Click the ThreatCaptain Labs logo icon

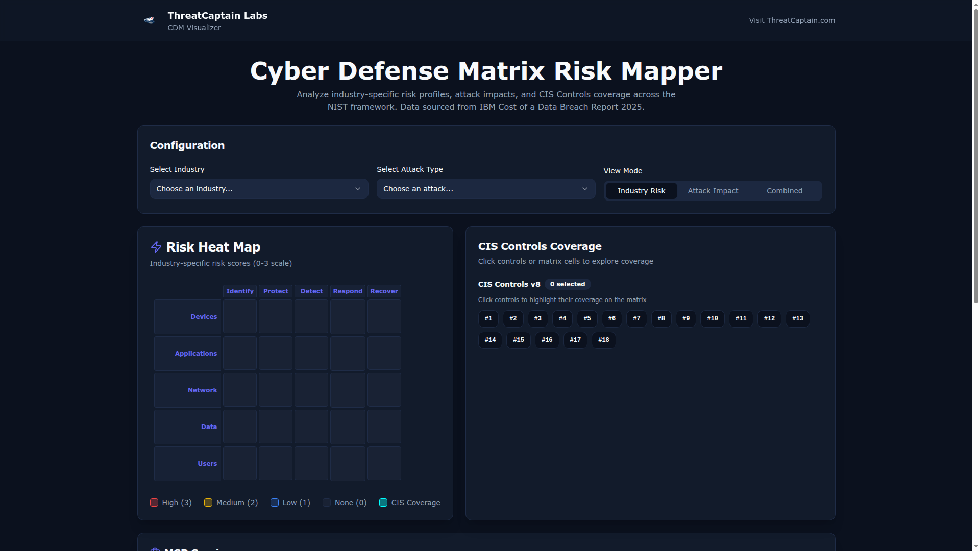[149, 20]
